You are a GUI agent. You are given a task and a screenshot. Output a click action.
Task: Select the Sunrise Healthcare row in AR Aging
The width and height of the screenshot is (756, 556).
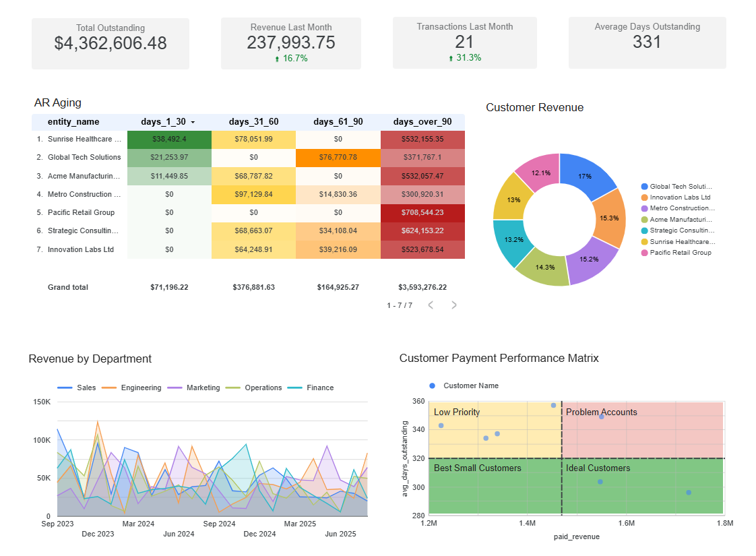tap(84, 139)
